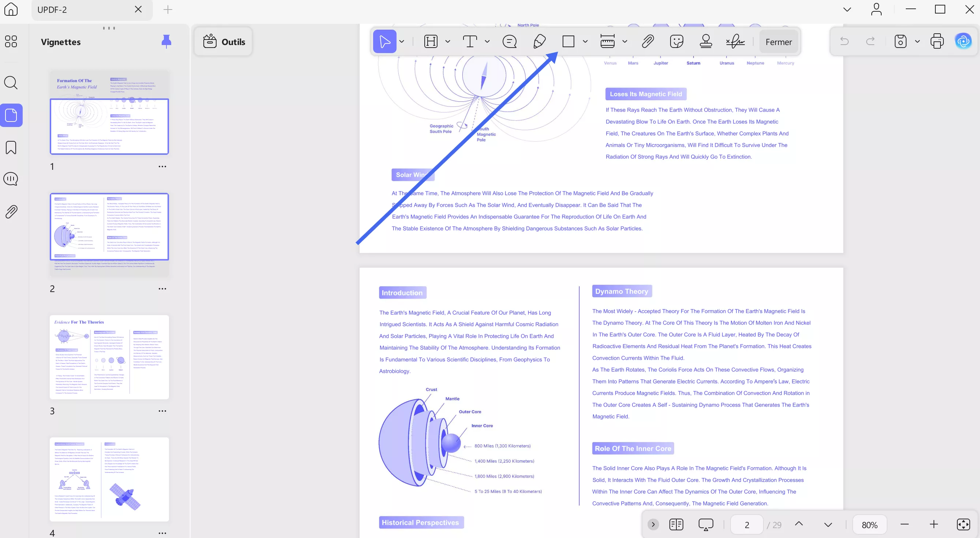
Task: Open the Outils menu
Action: pyautogui.click(x=224, y=41)
